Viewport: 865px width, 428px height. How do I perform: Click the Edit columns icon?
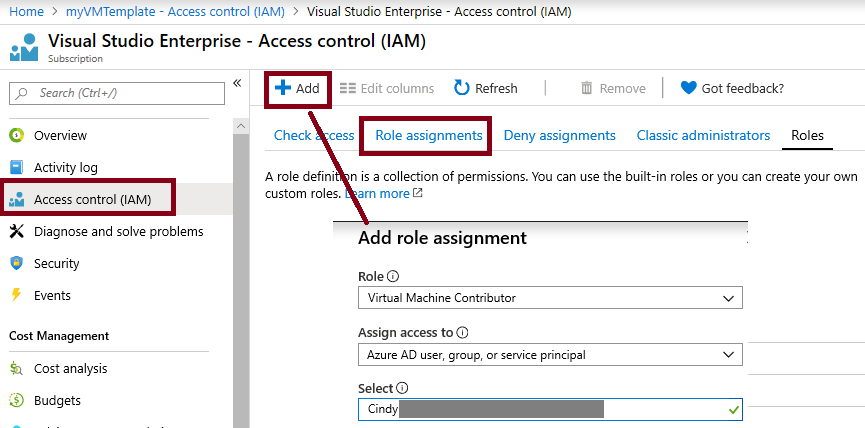click(x=348, y=88)
